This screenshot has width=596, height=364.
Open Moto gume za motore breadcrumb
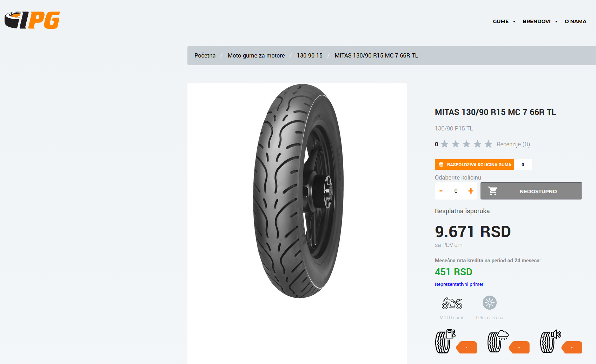tap(256, 55)
